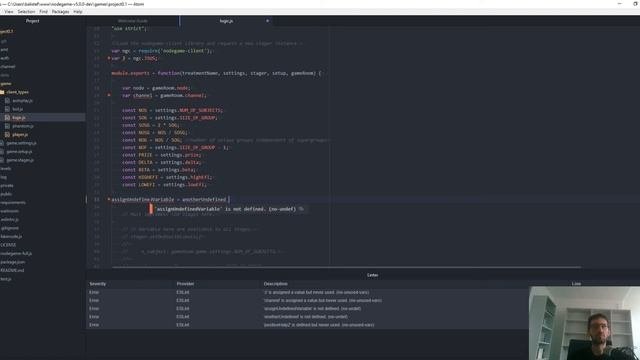Open .gitignore in the tree
The width and height of the screenshot is (640, 360).
coord(10,228)
